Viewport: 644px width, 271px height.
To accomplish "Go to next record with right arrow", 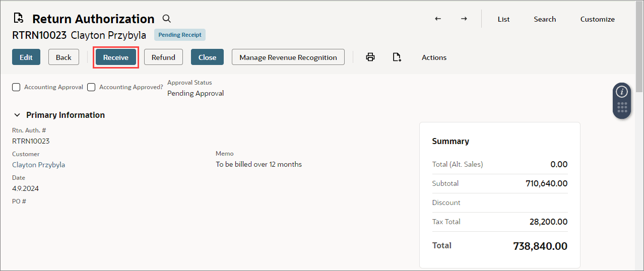I will pyautogui.click(x=464, y=19).
